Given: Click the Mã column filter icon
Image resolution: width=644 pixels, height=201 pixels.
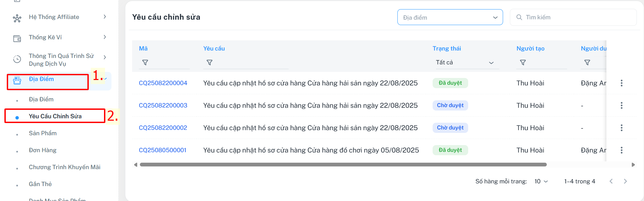Looking at the screenshot, I should click(145, 63).
